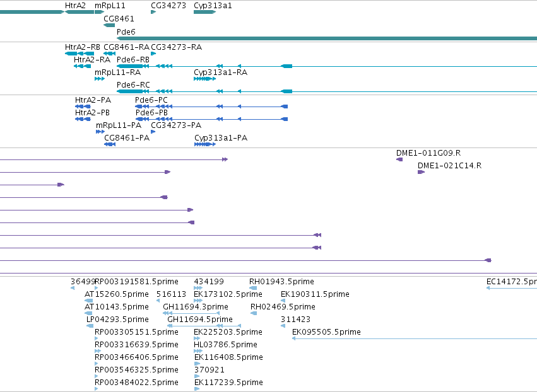Image resolution: width=537 pixels, height=392 pixels.
Task: Click the GH11694.5prime label
Action: pyautogui.click(x=200, y=320)
